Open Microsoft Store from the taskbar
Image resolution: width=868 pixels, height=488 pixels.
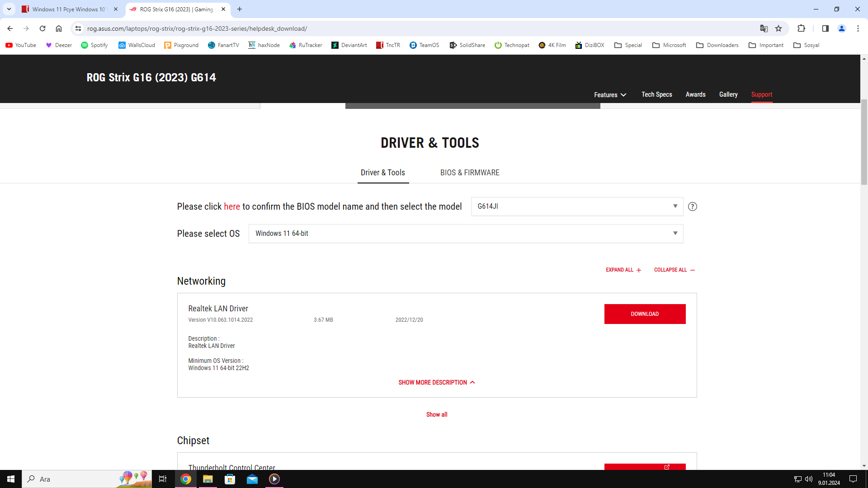[x=230, y=479]
